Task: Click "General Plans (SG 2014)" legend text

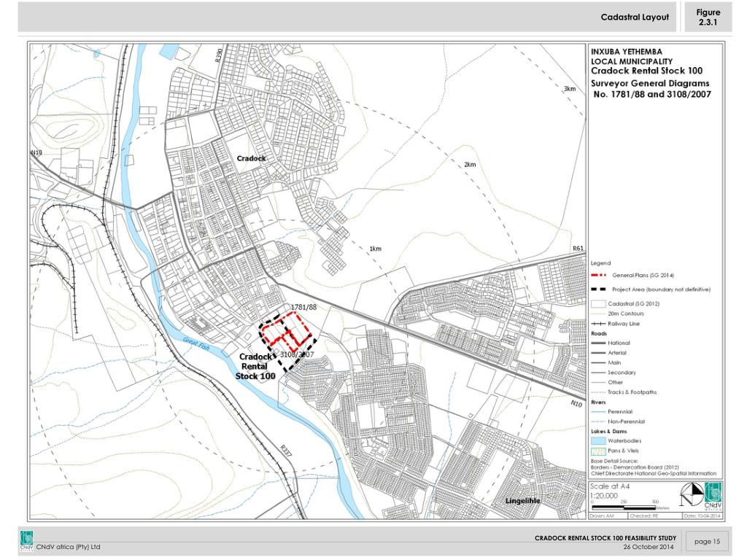Action: [643, 275]
